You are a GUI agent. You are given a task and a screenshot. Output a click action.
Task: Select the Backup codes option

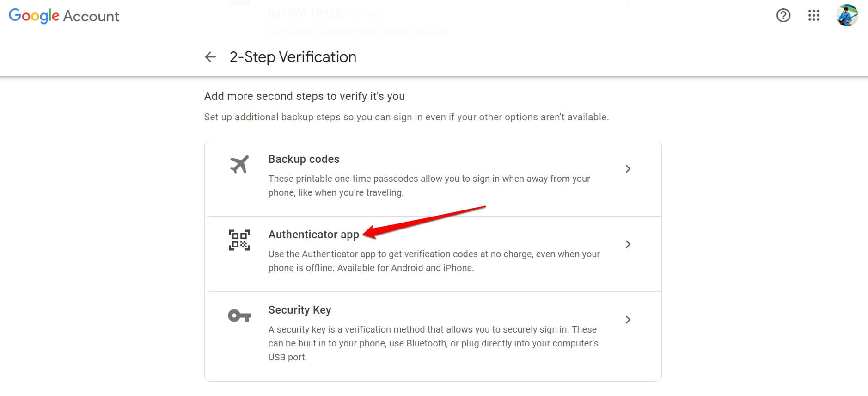click(304, 159)
